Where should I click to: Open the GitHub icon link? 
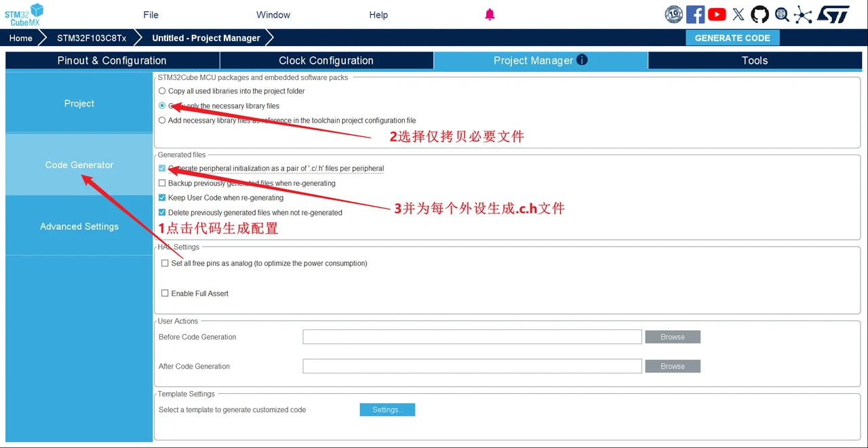[760, 14]
